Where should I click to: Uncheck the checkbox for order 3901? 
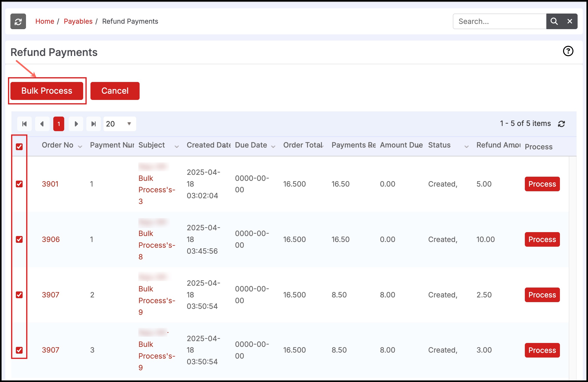coord(19,184)
